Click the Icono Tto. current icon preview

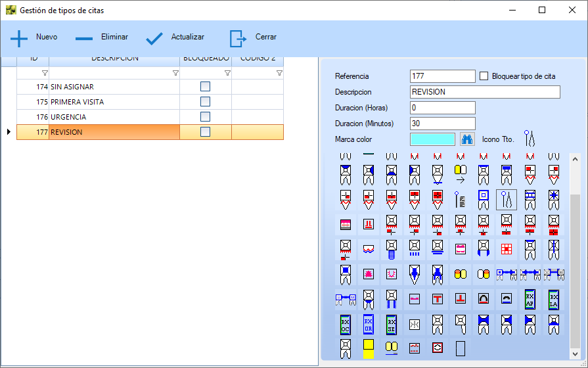point(530,139)
